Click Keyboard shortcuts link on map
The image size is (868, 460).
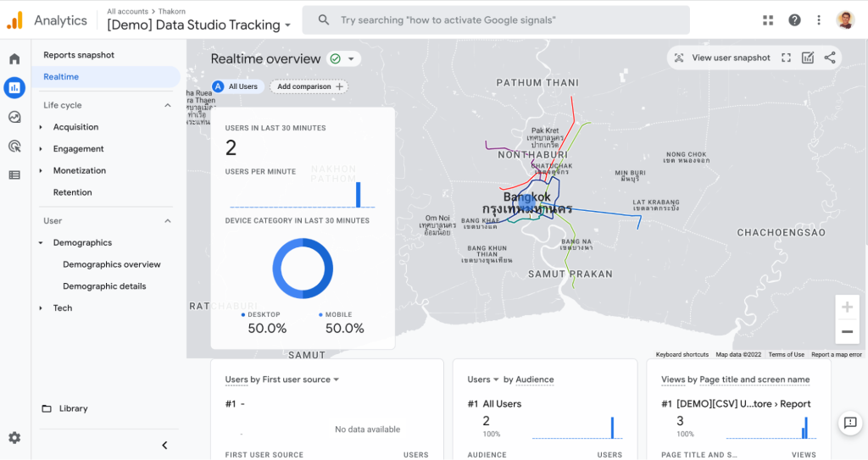(x=682, y=354)
